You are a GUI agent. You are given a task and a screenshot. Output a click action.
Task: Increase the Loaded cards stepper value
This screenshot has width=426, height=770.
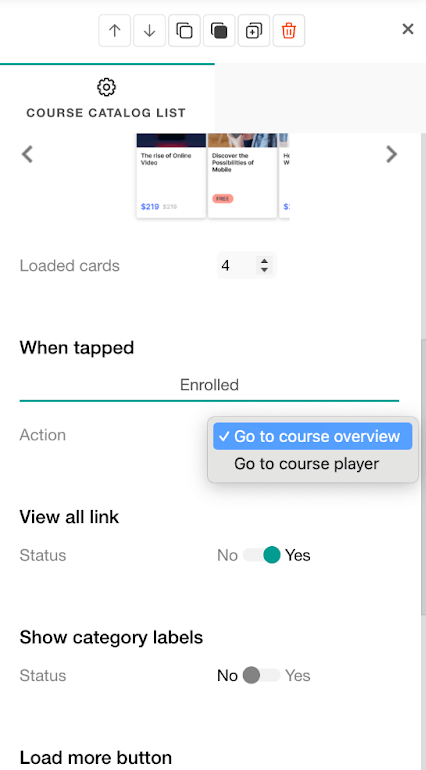tap(264, 261)
